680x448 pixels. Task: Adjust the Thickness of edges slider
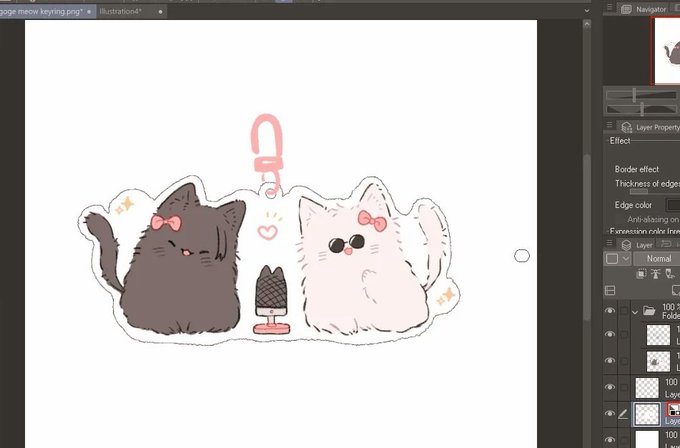click(638, 191)
